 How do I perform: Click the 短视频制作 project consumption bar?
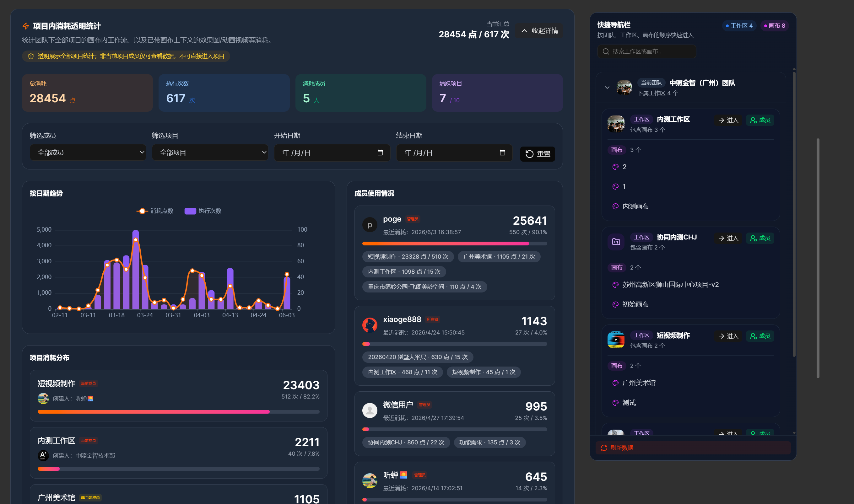(x=178, y=412)
